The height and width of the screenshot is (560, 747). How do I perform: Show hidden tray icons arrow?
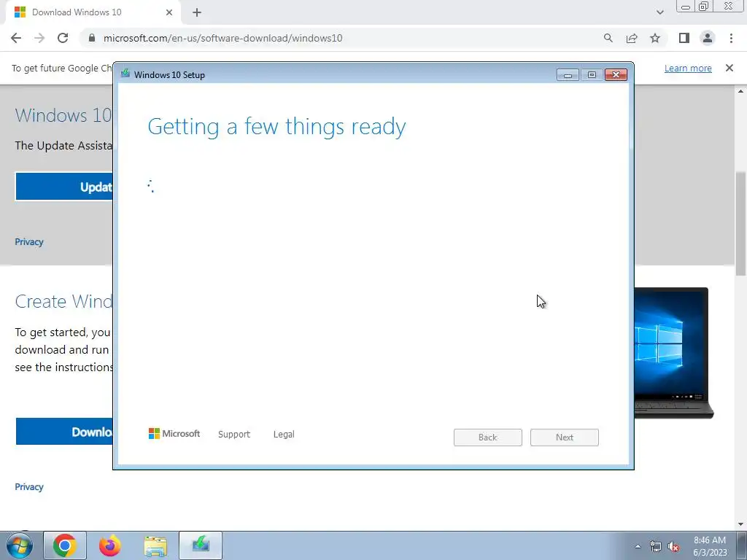638,546
